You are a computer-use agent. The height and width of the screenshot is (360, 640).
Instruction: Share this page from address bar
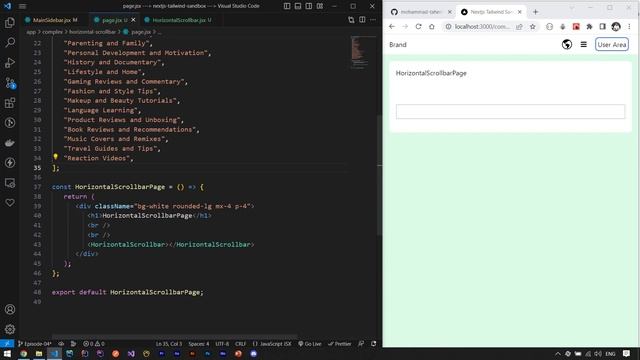click(x=519, y=27)
